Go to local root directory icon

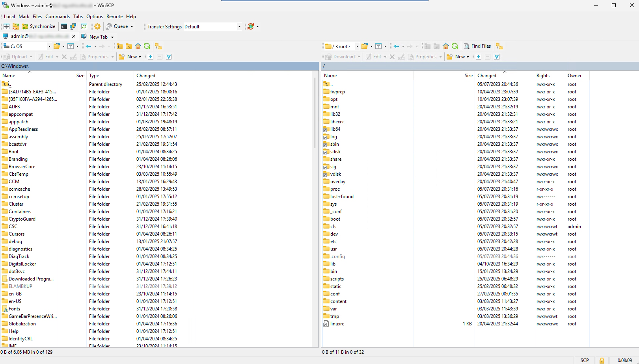[129, 46]
